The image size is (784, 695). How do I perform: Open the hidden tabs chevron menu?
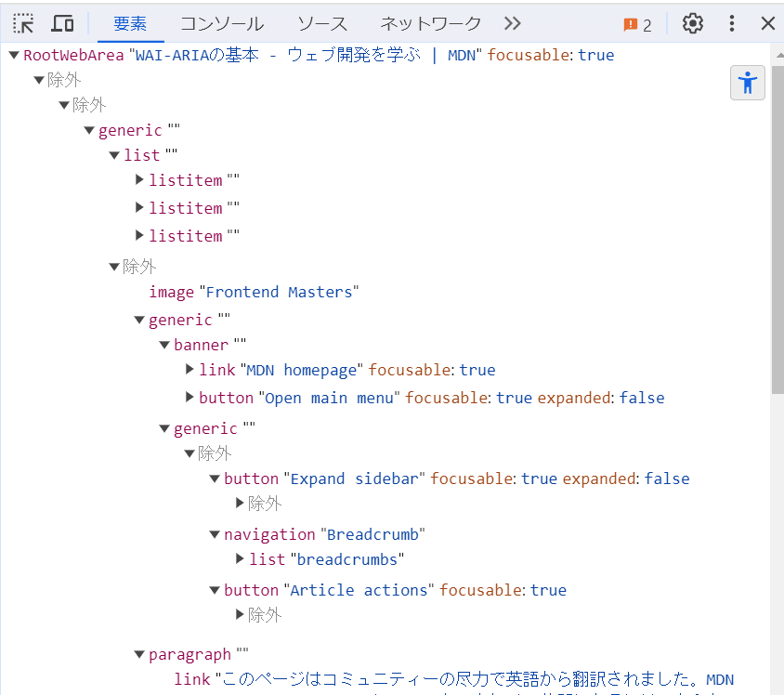click(x=512, y=23)
